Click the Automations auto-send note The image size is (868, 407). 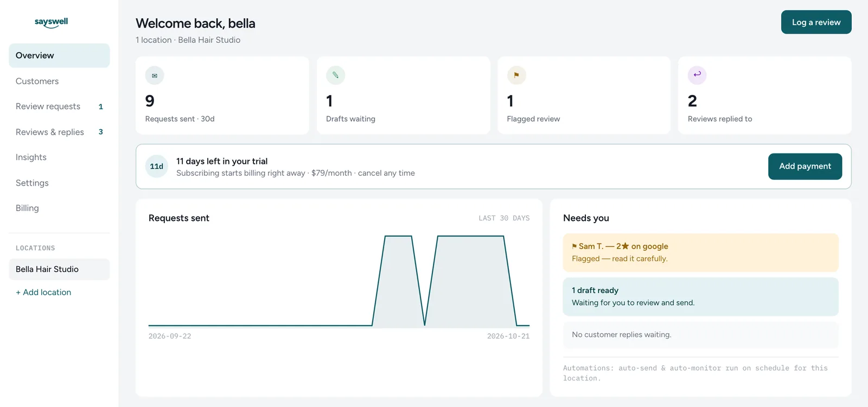[695, 373]
